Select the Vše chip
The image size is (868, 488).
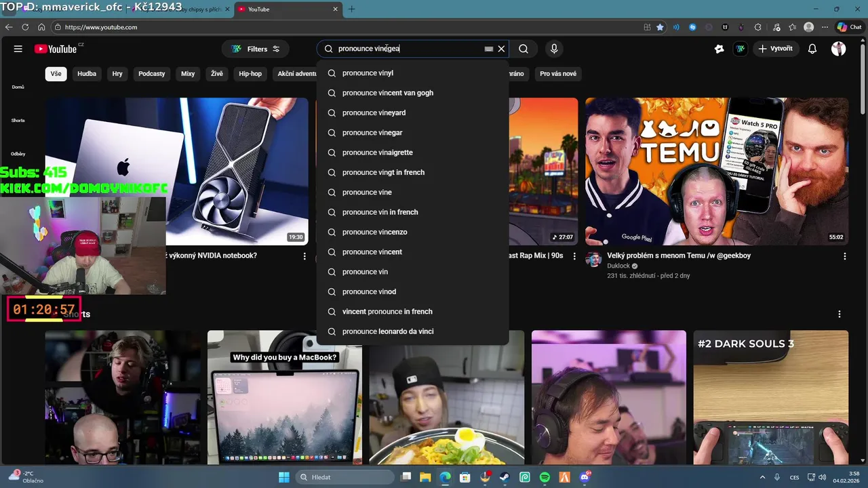click(56, 74)
